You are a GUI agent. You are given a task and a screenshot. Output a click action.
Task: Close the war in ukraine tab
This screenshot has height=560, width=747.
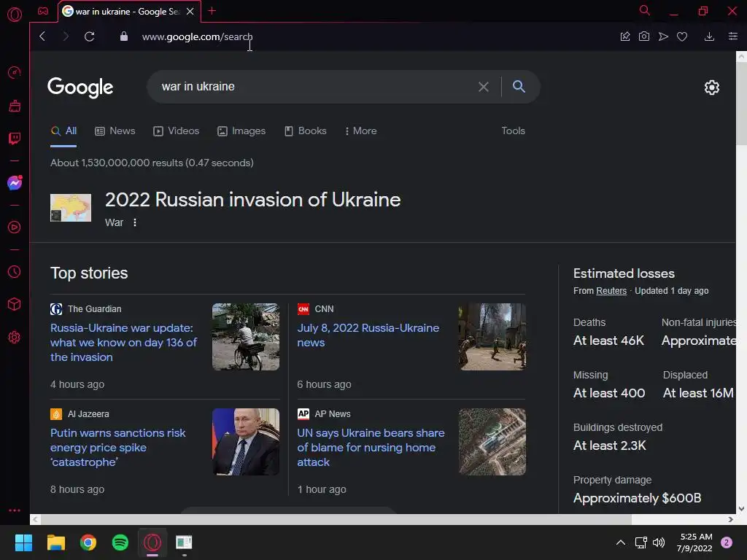click(190, 12)
